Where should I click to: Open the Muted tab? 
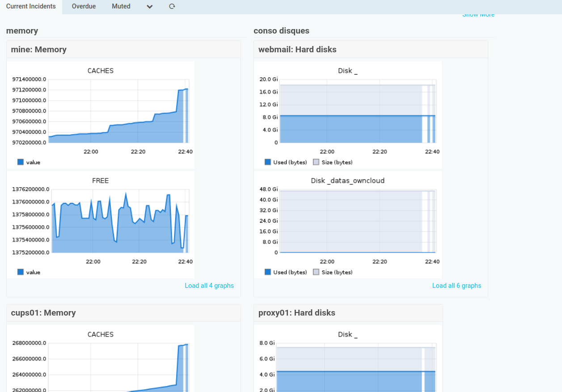click(x=121, y=7)
